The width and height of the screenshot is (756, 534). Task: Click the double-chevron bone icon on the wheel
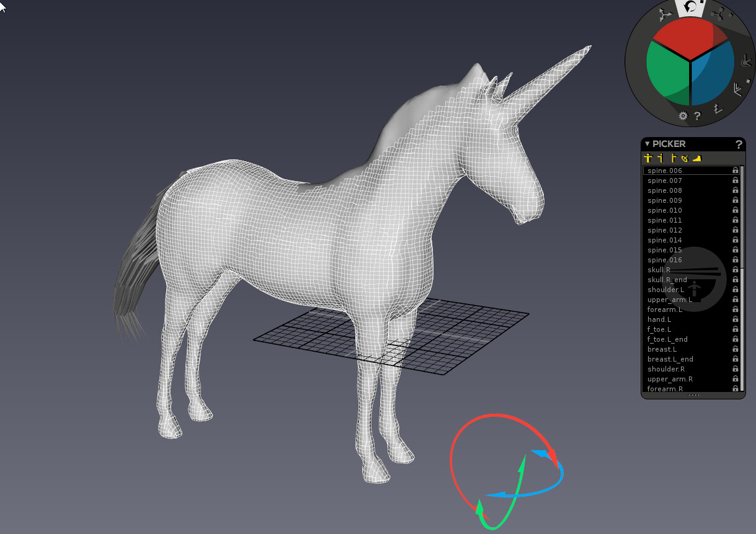(x=737, y=89)
